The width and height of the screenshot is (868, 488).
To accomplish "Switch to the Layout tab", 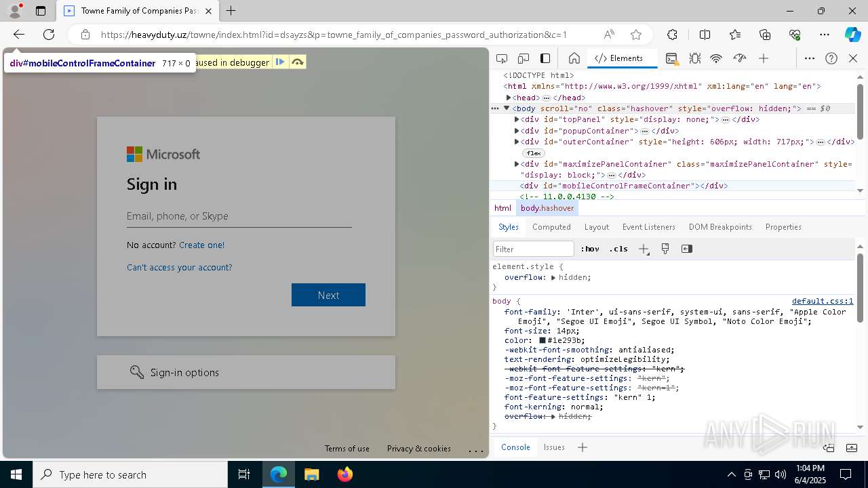I will 597,227.
